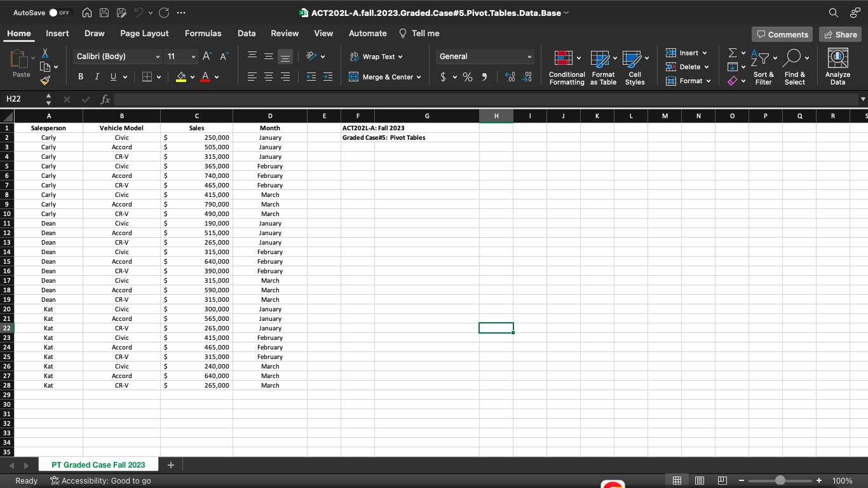The width and height of the screenshot is (868, 488).
Task: Click Insert cells button in ribbon
Action: click(x=683, y=53)
